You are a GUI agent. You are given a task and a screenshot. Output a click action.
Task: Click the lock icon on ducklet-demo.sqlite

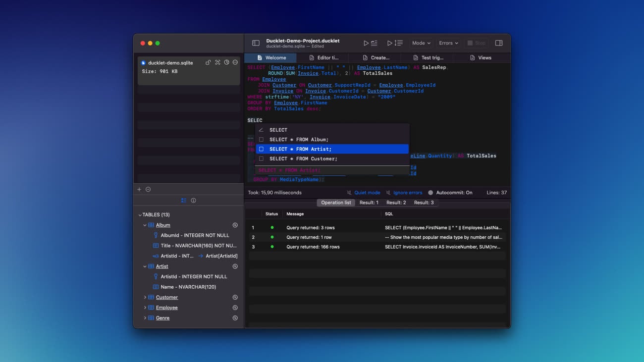208,63
